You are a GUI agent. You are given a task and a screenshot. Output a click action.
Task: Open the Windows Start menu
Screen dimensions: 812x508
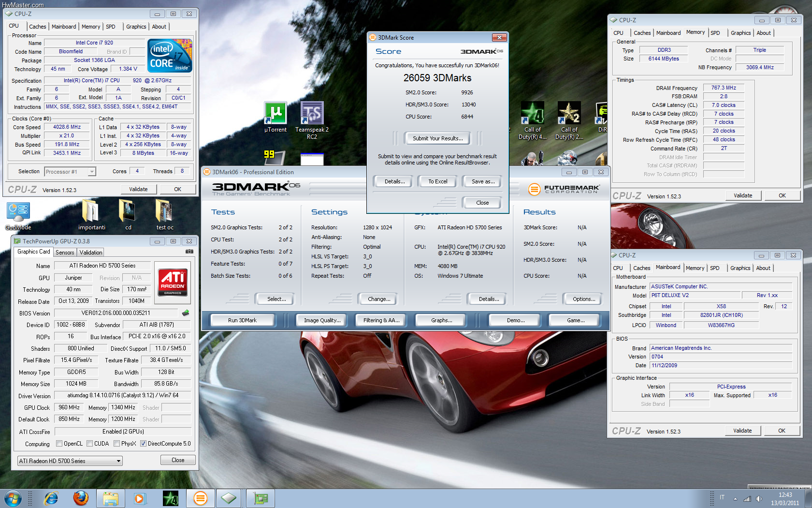(x=13, y=498)
